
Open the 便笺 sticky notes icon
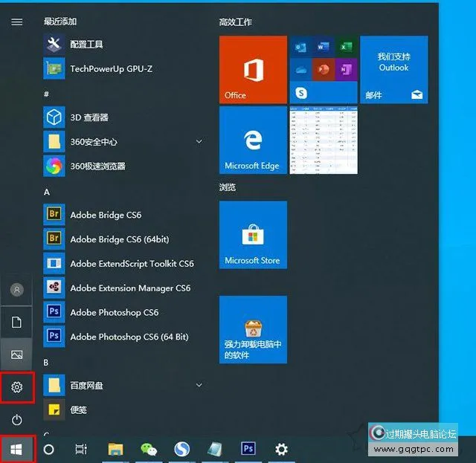click(54, 409)
